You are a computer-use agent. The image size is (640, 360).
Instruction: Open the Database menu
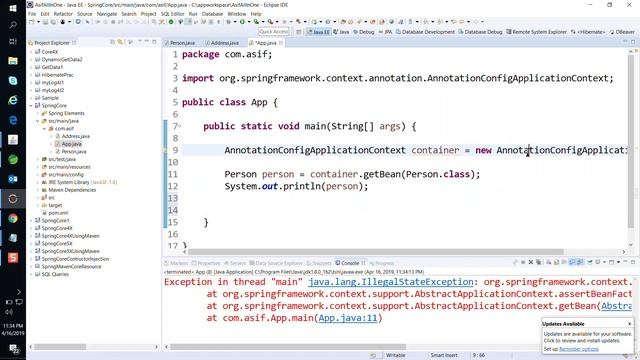(x=213, y=14)
